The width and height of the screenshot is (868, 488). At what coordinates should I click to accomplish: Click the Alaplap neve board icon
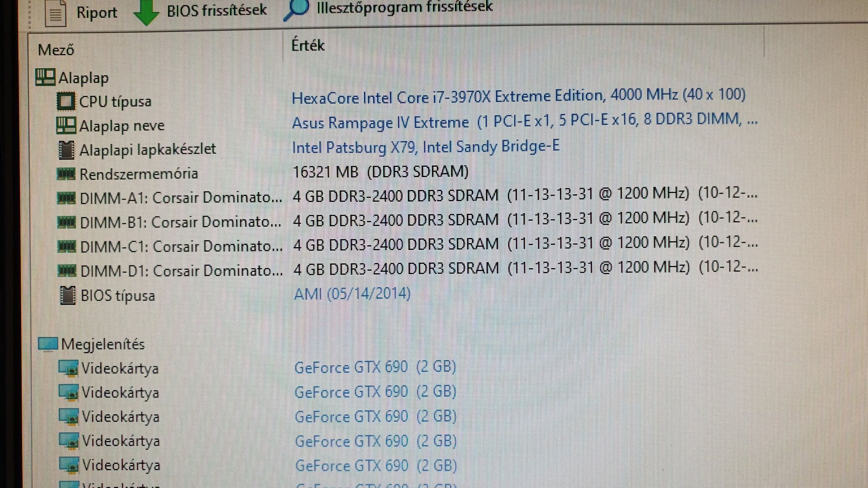66,125
